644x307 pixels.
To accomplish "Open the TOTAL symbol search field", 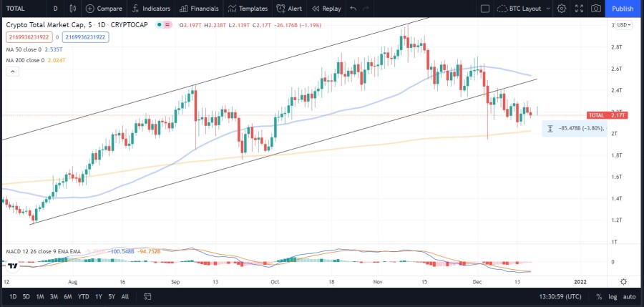I will click(15, 8).
